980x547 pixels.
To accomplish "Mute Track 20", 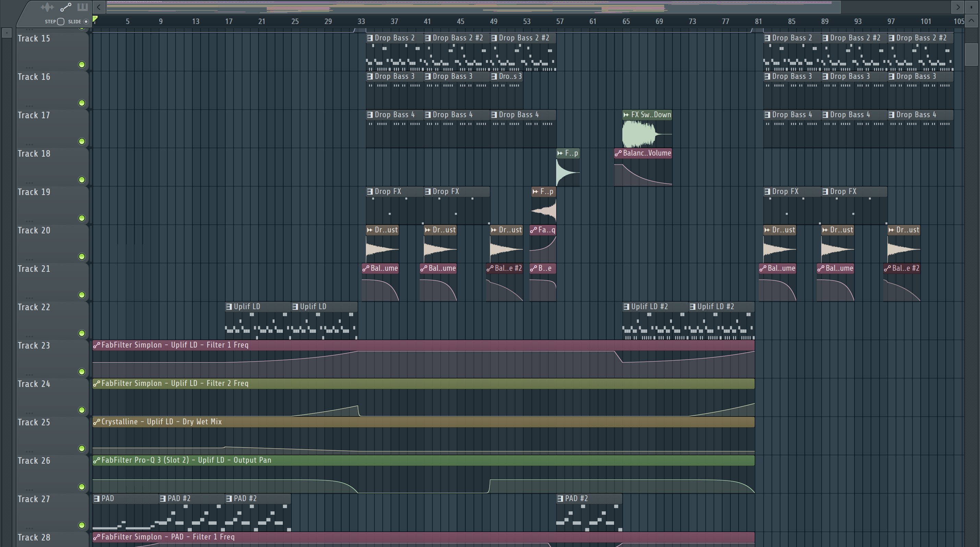I will click(81, 257).
